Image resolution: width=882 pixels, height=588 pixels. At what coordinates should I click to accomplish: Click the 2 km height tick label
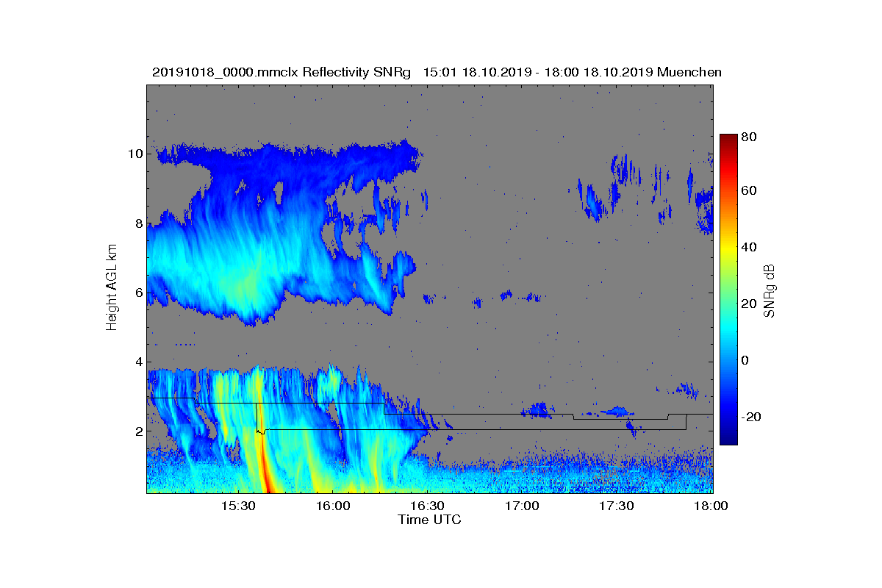coord(138,431)
